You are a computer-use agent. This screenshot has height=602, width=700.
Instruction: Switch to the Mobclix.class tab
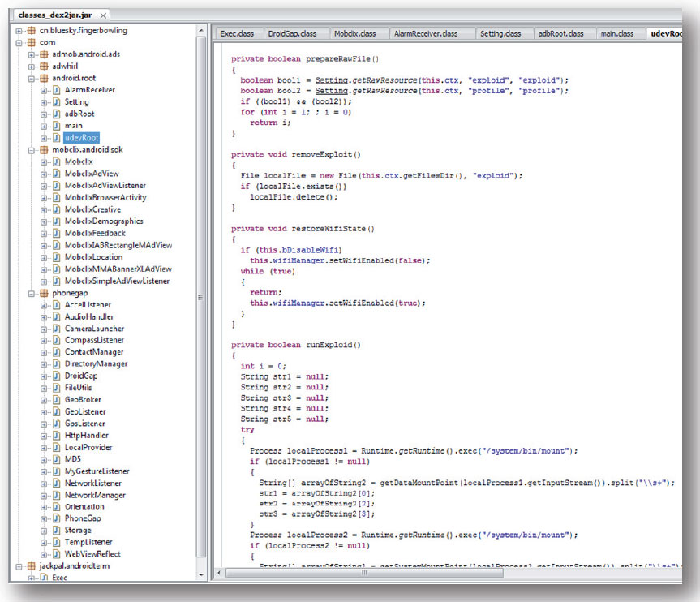(355, 33)
